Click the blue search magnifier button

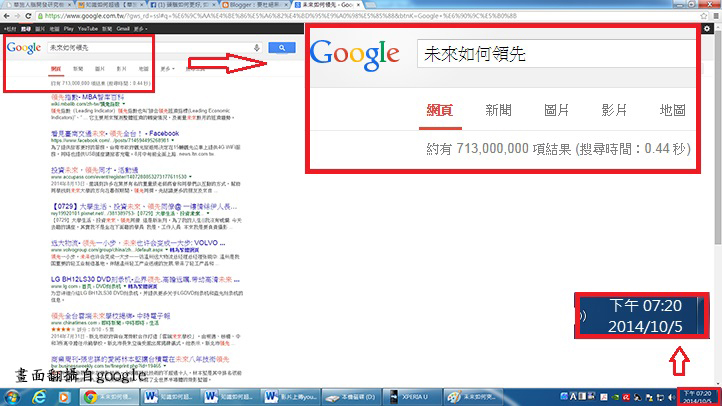(x=282, y=47)
